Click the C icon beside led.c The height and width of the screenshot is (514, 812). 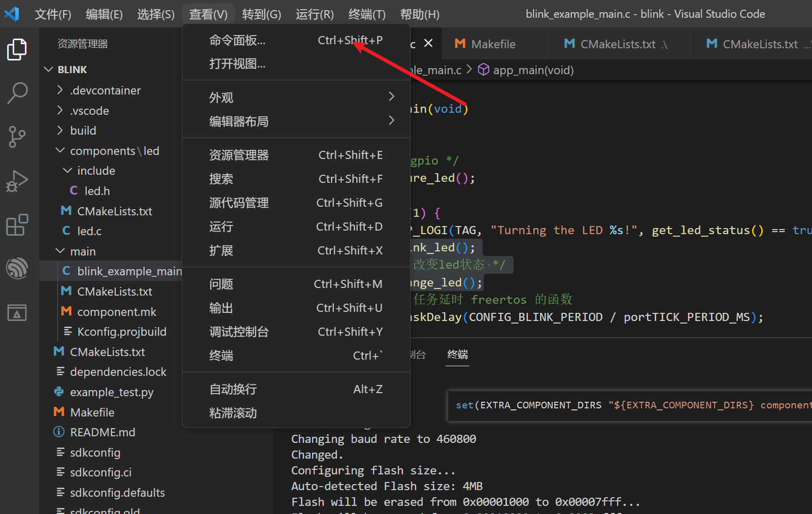(x=66, y=231)
